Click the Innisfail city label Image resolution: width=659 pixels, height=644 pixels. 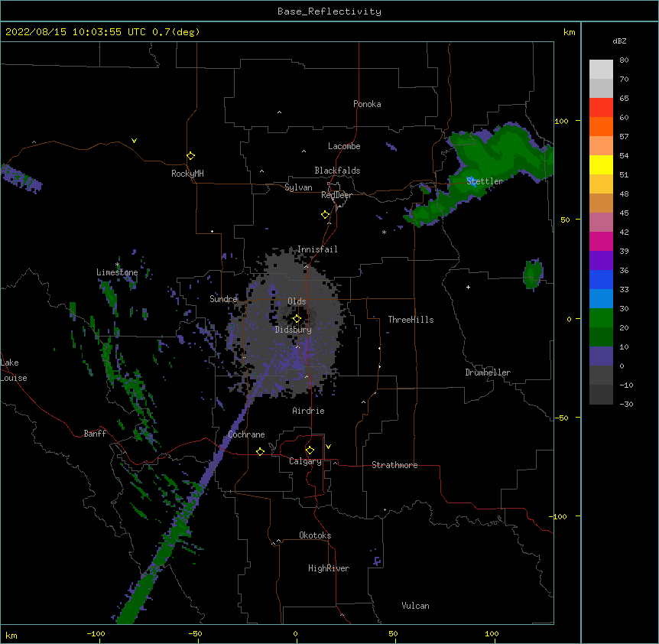pos(317,249)
